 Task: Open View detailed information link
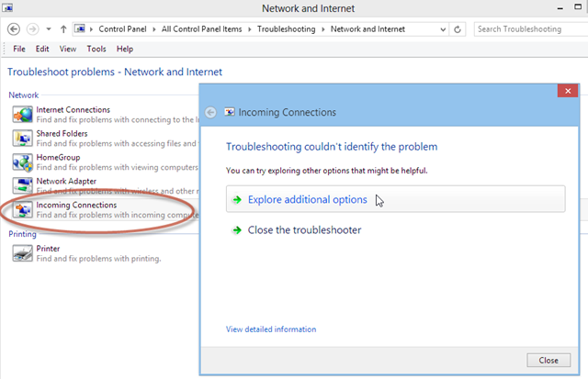[x=270, y=329]
